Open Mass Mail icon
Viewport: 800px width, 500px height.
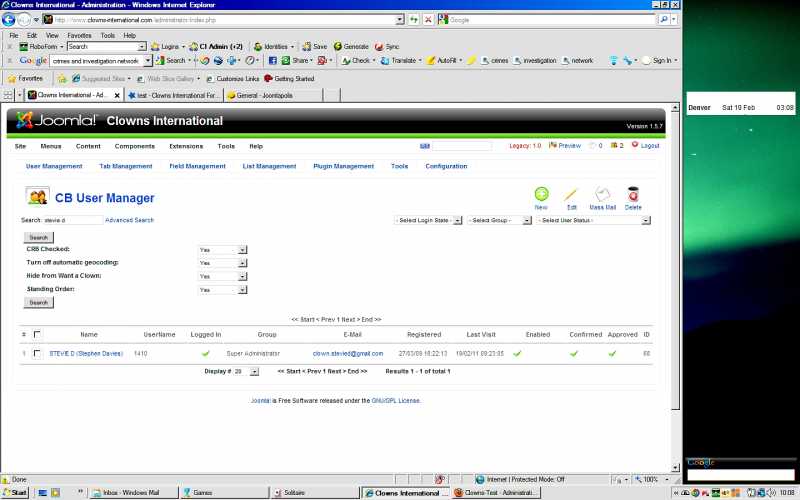pyautogui.click(x=603, y=194)
